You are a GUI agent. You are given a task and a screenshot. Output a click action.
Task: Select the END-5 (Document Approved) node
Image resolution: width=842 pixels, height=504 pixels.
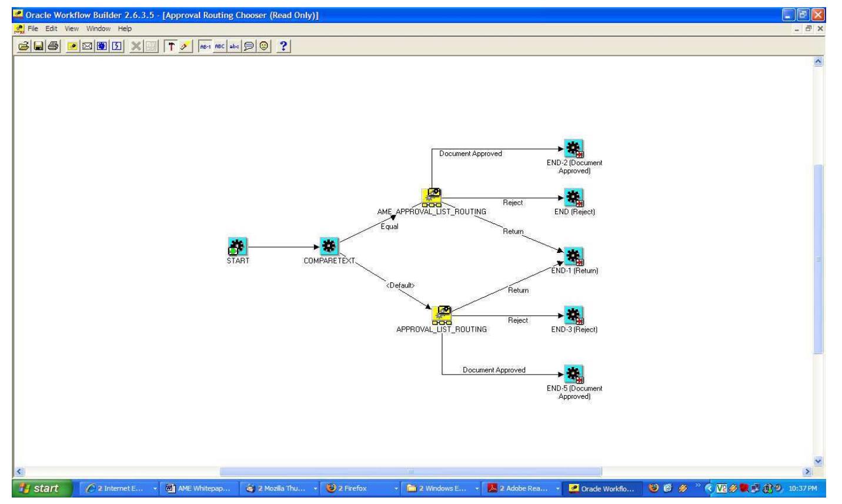(x=574, y=374)
